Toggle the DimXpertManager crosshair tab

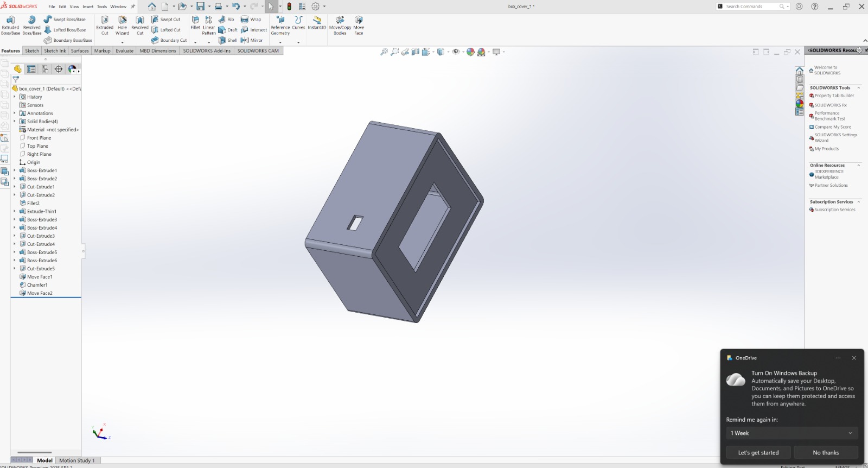[x=59, y=69]
